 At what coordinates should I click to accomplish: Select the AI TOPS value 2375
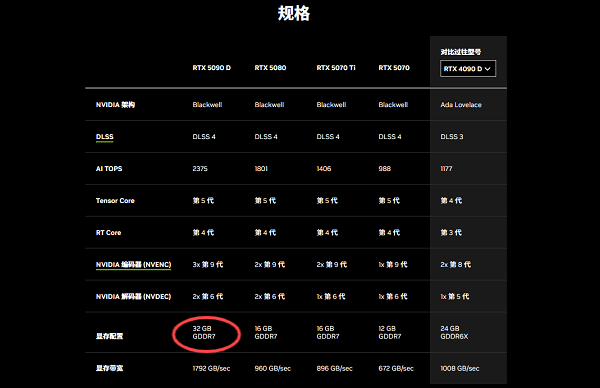pyautogui.click(x=200, y=169)
